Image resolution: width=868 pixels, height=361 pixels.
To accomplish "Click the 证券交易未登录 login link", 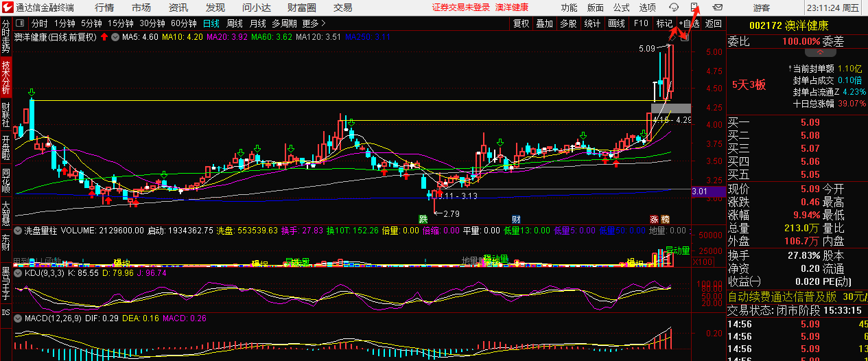I will click(461, 8).
